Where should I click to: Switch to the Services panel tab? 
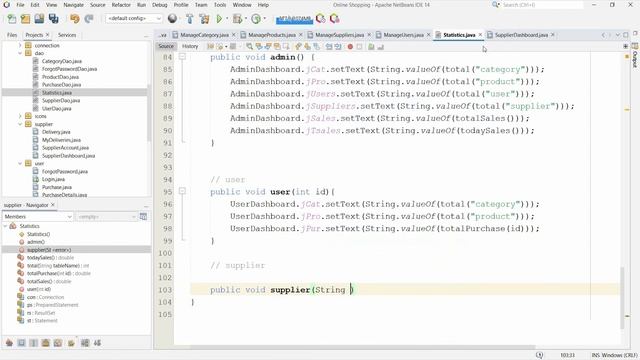pos(67,35)
